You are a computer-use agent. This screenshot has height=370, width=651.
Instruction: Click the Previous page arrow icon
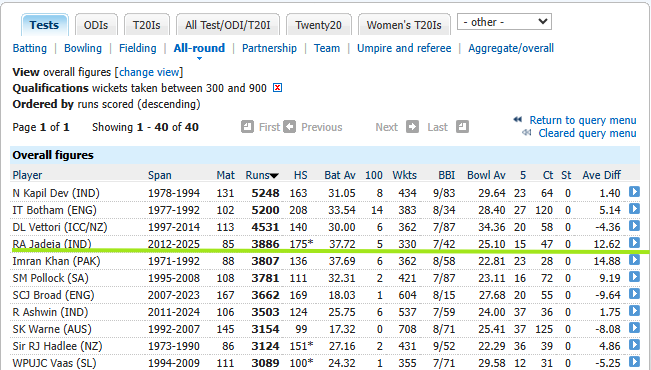tap(290, 127)
